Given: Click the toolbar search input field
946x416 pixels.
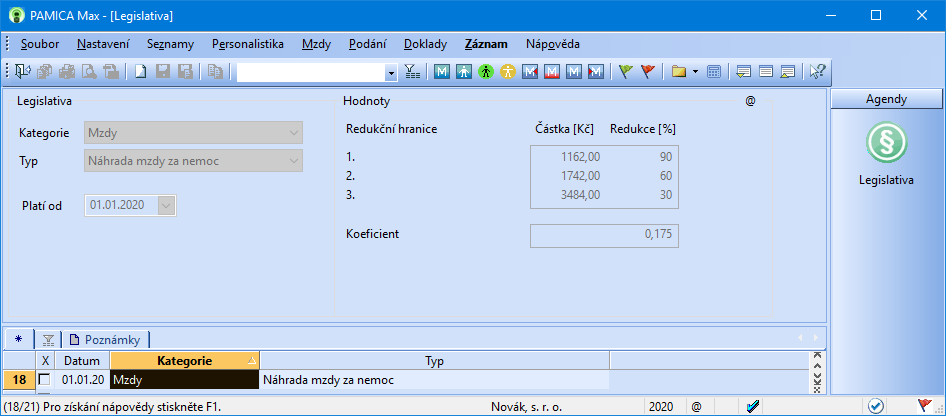Looking at the screenshot, I should pyautogui.click(x=311, y=73).
